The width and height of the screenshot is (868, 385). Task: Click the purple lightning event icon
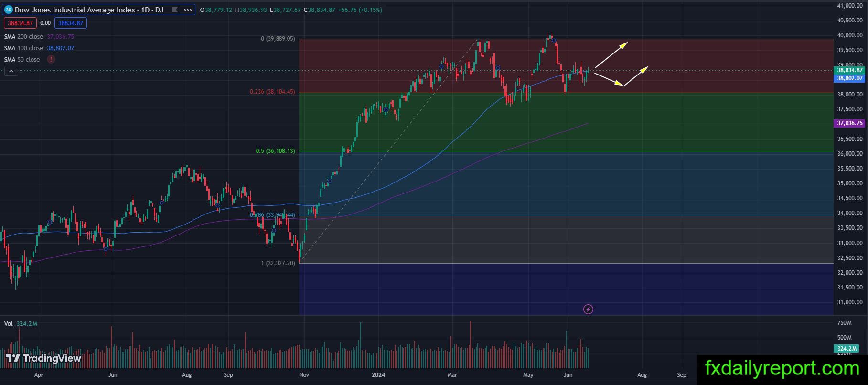click(588, 310)
